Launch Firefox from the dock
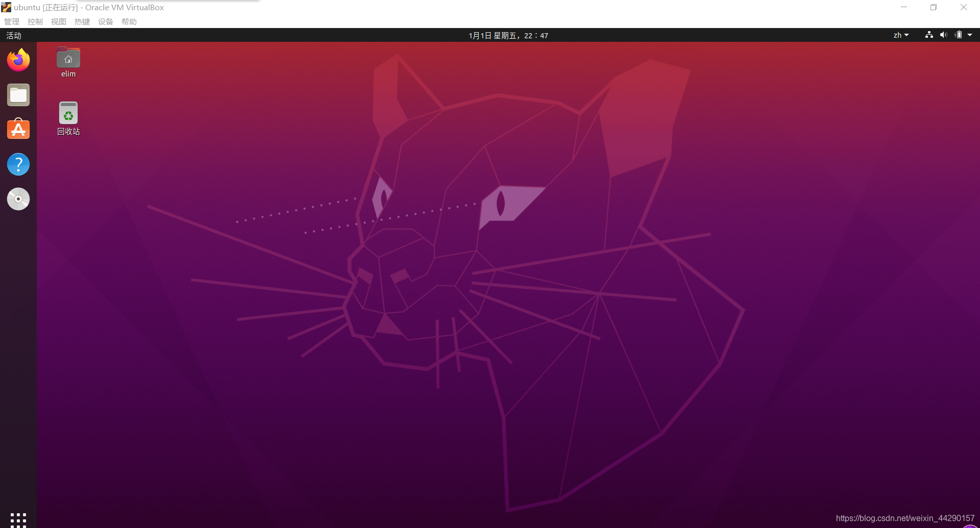This screenshot has height=528, width=980. tap(18, 60)
